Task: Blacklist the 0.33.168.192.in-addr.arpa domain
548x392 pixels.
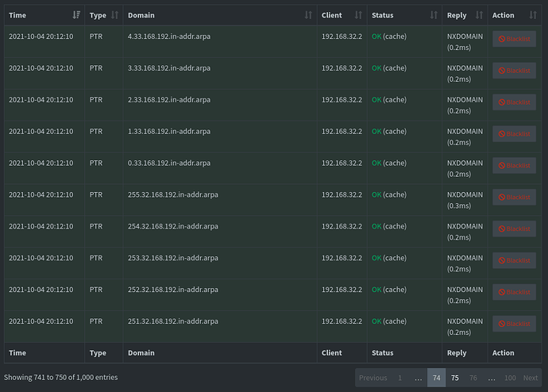Action: (x=514, y=165)
